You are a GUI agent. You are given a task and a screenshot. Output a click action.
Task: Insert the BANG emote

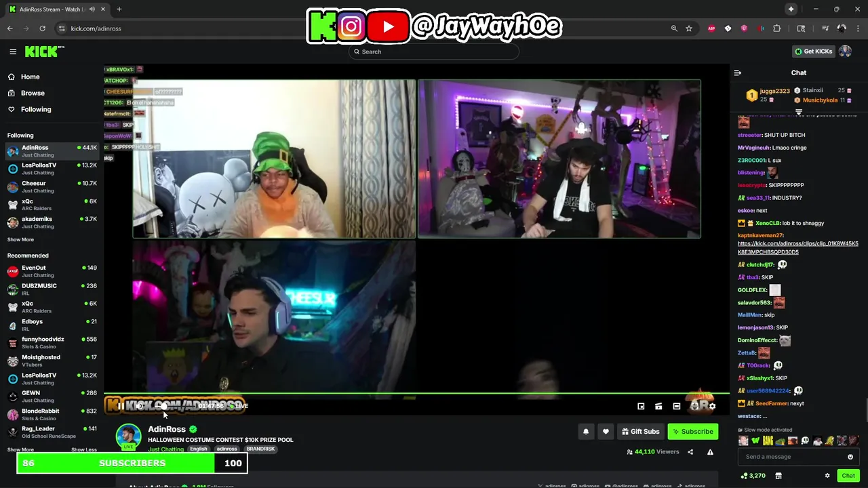point(768,441)
